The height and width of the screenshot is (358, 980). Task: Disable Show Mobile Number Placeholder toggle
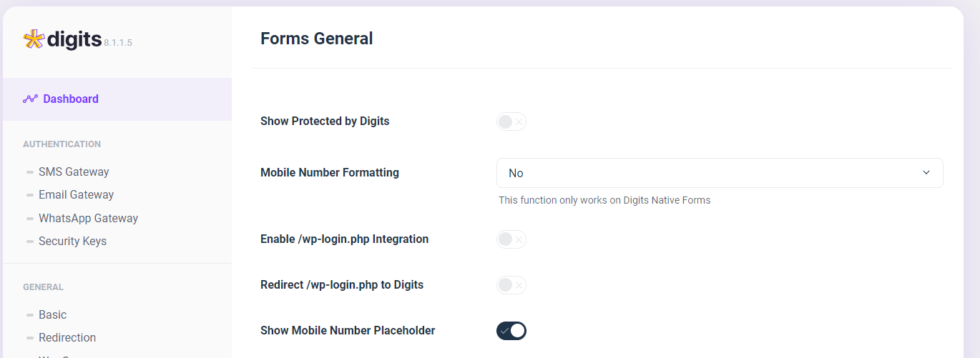pyautogui.click(x=511, y=331)
